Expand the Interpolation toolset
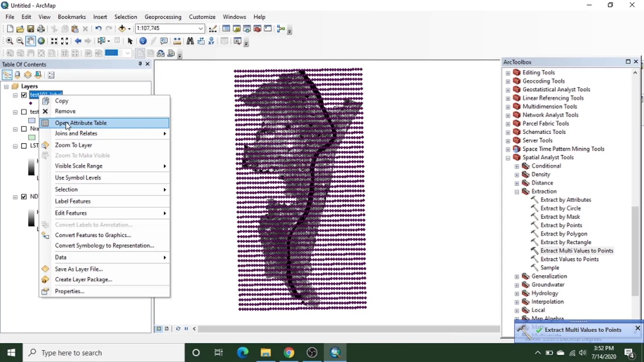Image resolution: width=644 pixels, height=362 pixels. click(517, 302)
